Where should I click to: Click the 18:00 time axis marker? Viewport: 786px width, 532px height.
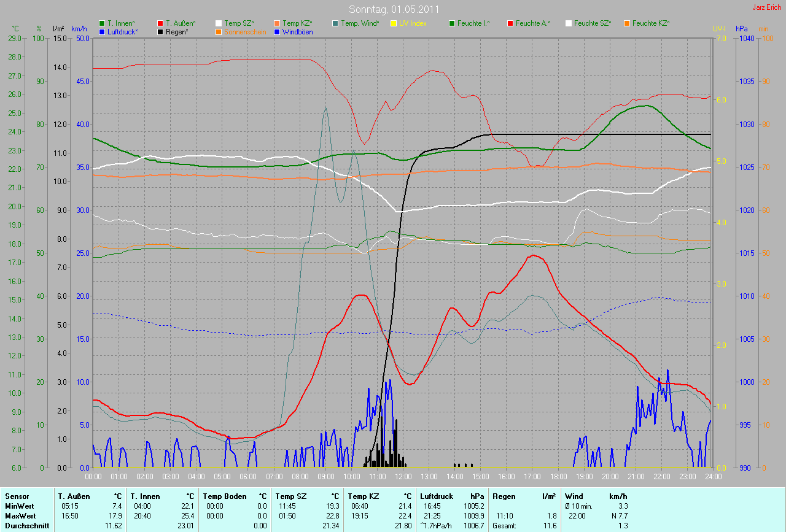pos(558,476)
